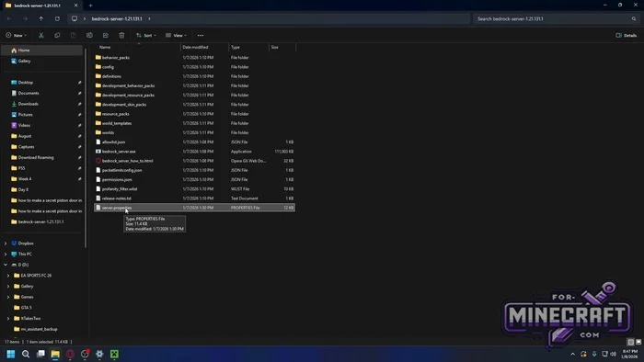Refresh the folder view
Viewport: 644px width, 362px height.
(x=57, y=19)
